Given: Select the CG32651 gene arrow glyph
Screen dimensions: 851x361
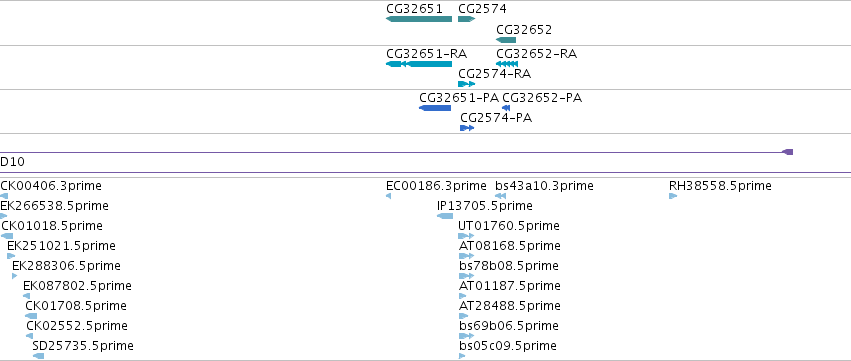Looking at the screenshot, I should coord(419,19).
